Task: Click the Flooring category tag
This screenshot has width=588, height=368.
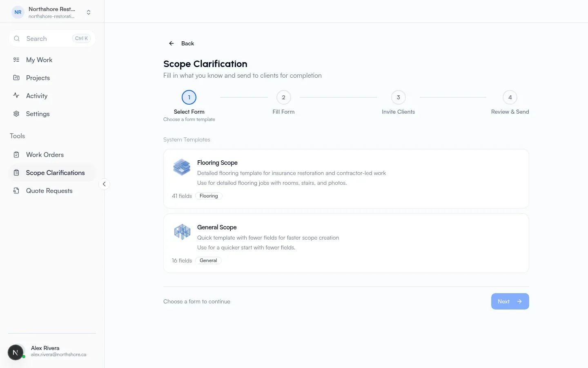Action: pos(209,196)
